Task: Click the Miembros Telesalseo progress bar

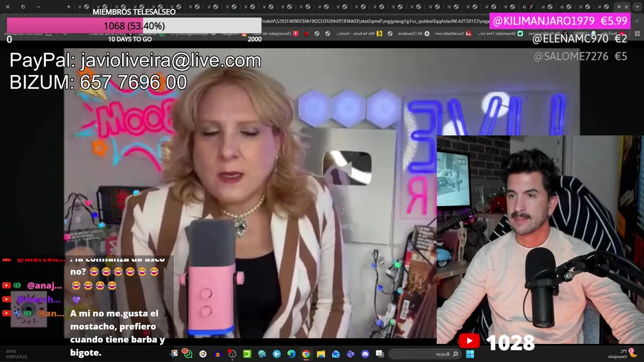Action: 134,26
